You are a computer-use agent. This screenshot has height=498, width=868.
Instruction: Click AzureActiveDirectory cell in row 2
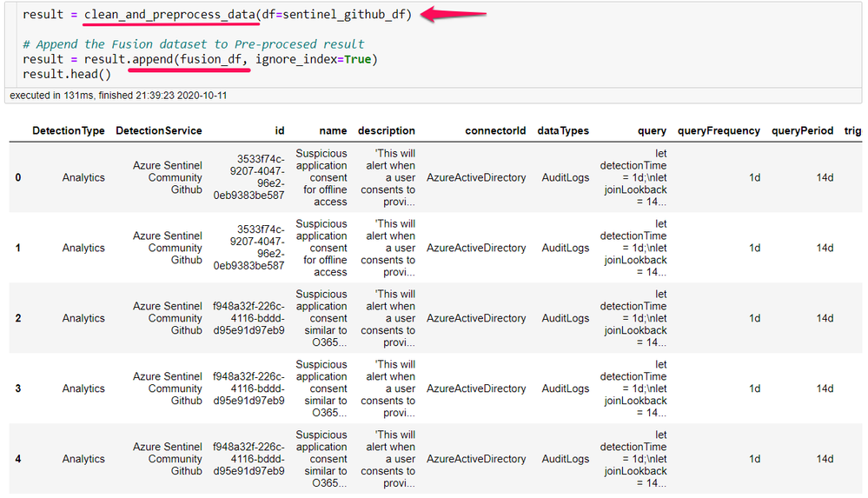coord(476,318)
